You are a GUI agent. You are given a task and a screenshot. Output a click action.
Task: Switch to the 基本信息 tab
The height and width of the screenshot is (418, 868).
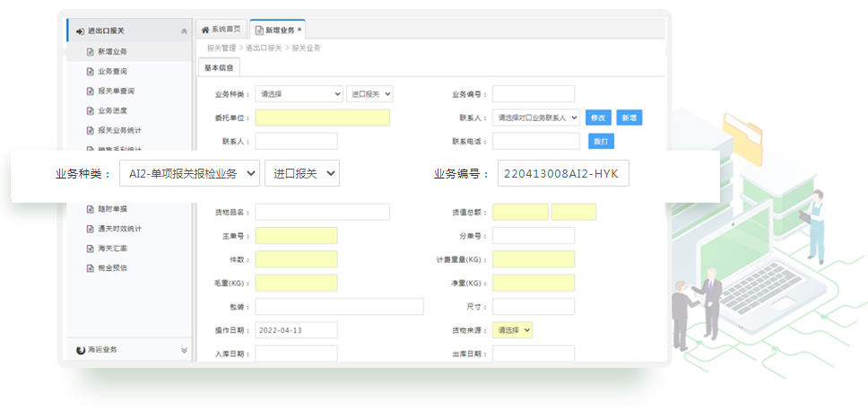[219, 67]
